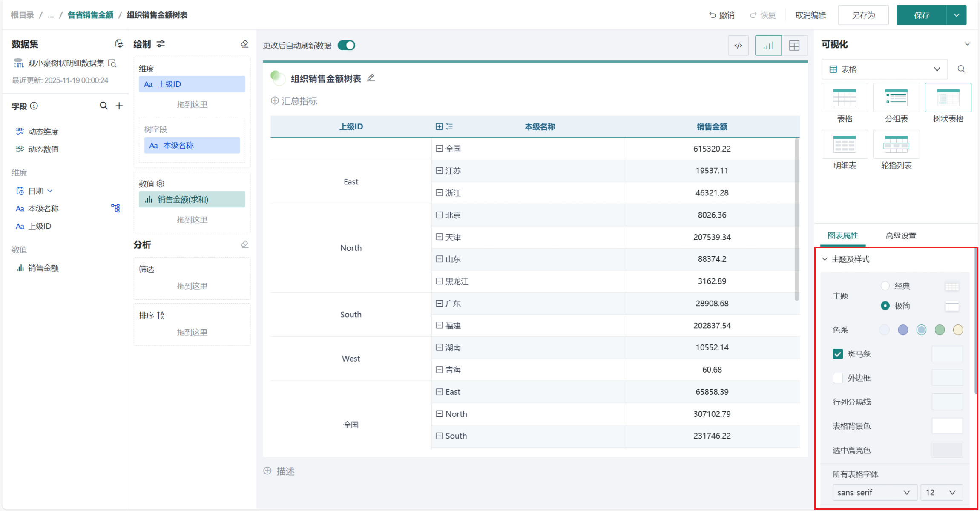Click the 另存为 button
This screenshot has height=511, width=980.
click(863, 15)
